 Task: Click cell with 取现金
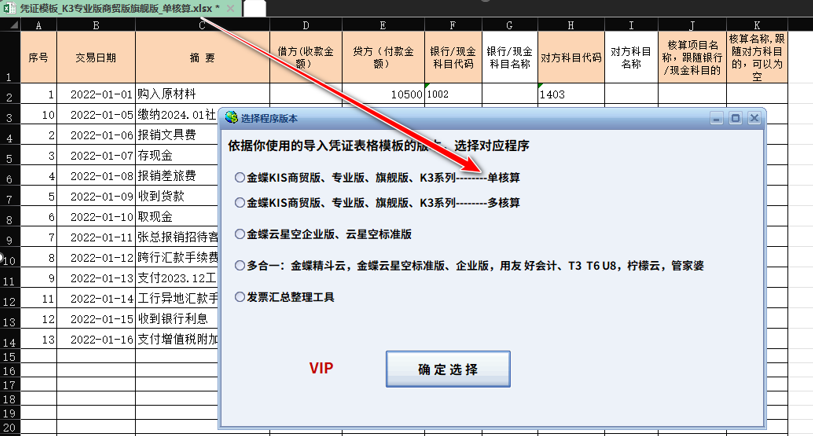point(177,217)
